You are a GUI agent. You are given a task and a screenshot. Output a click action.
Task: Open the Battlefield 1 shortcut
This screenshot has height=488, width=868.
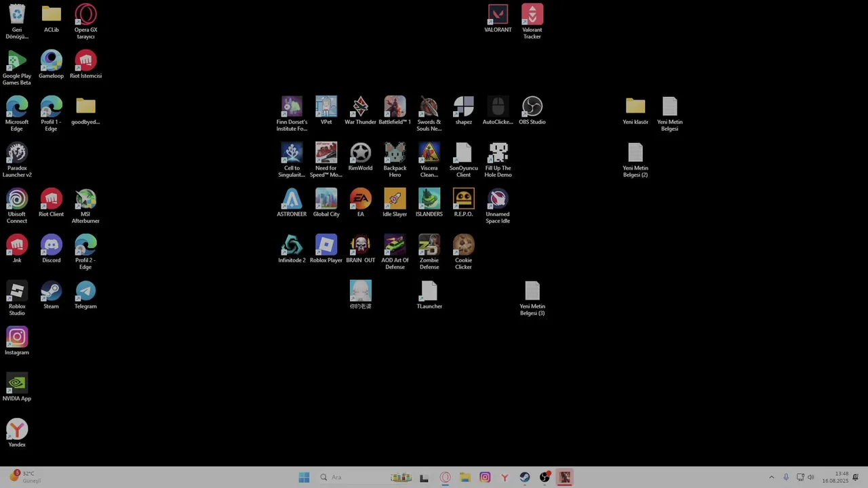[x=395, y=107]
